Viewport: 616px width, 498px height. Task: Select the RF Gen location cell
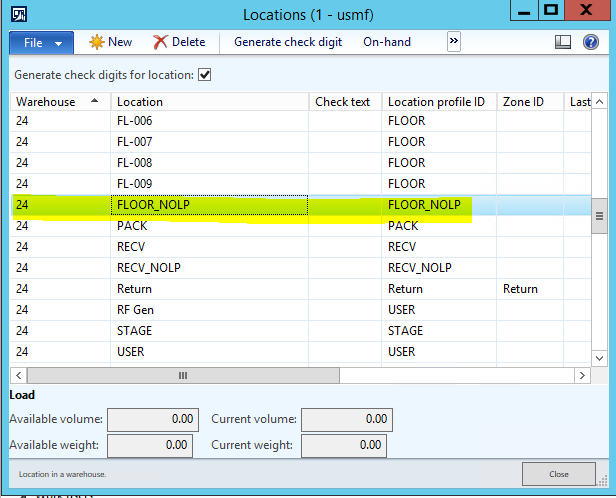210,310
